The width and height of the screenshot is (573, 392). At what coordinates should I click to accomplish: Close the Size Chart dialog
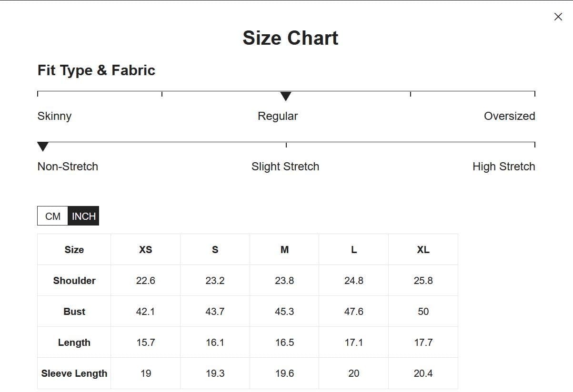558,17
